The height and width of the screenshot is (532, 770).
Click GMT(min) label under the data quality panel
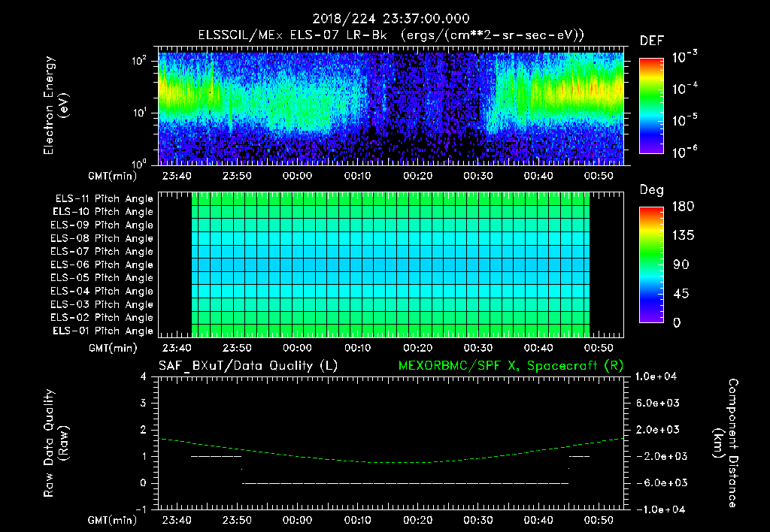click(x=113, y=520)
